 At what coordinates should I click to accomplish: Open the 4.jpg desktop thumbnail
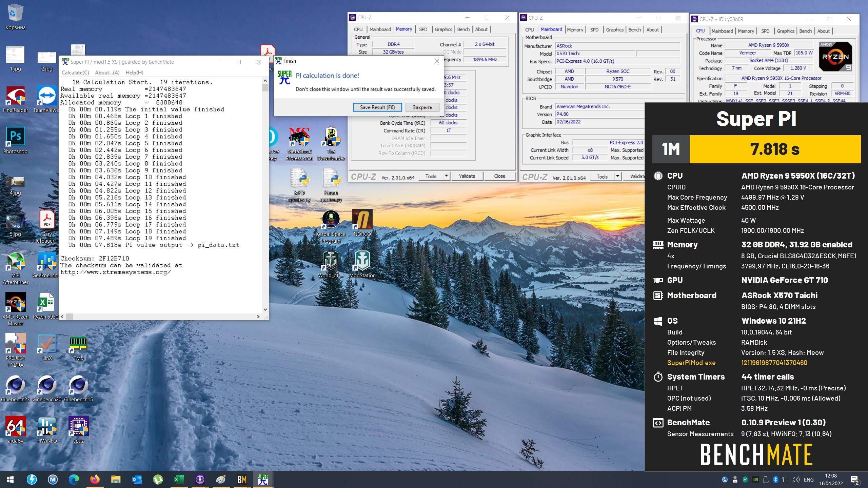15,186
